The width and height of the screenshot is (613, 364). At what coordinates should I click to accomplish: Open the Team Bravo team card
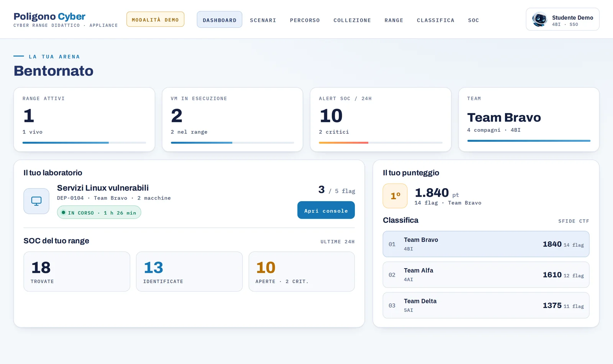[529, 120]
